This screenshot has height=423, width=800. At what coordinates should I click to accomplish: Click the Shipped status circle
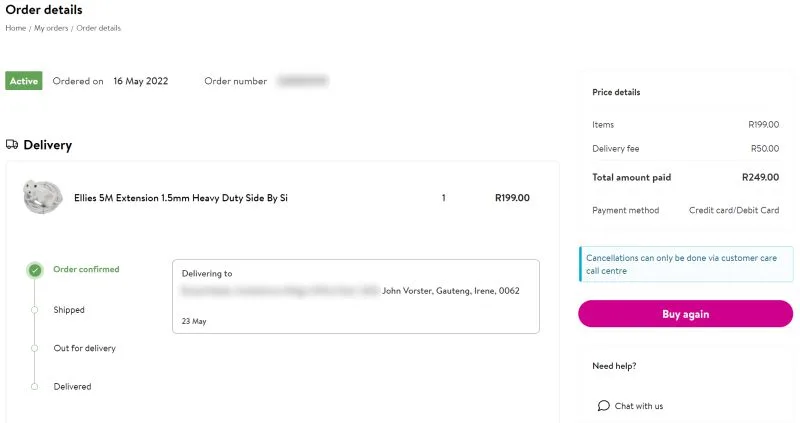click(x=34, y=310)
